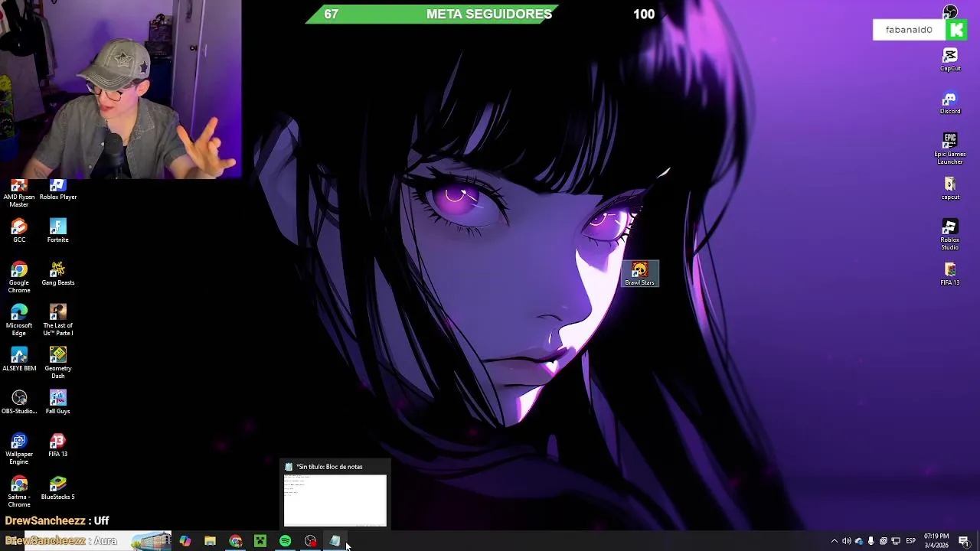Screen dimensions: 980x551
Task: Click the Saitma - Chrome desktop shortcut
Action: click(x=19, y=492)
